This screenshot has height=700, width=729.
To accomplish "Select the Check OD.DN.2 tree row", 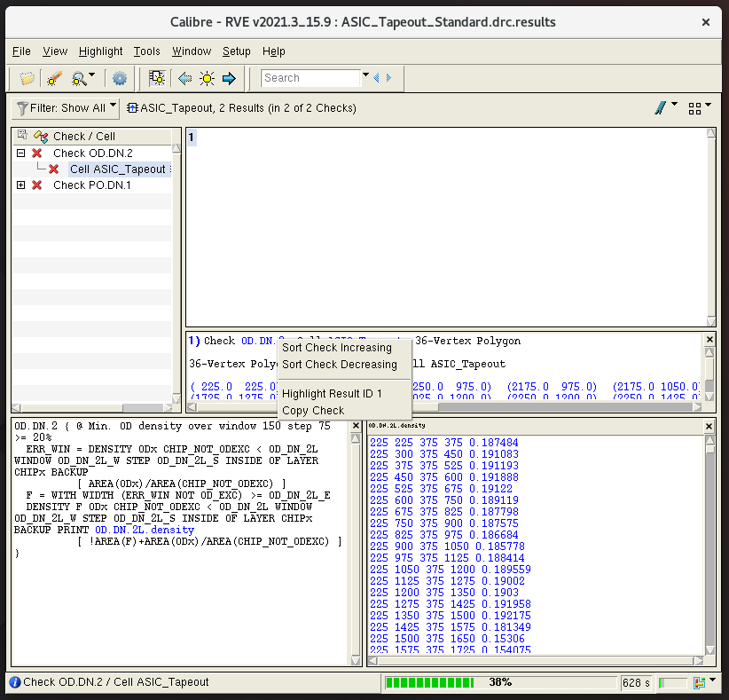I will click(93, 153).
